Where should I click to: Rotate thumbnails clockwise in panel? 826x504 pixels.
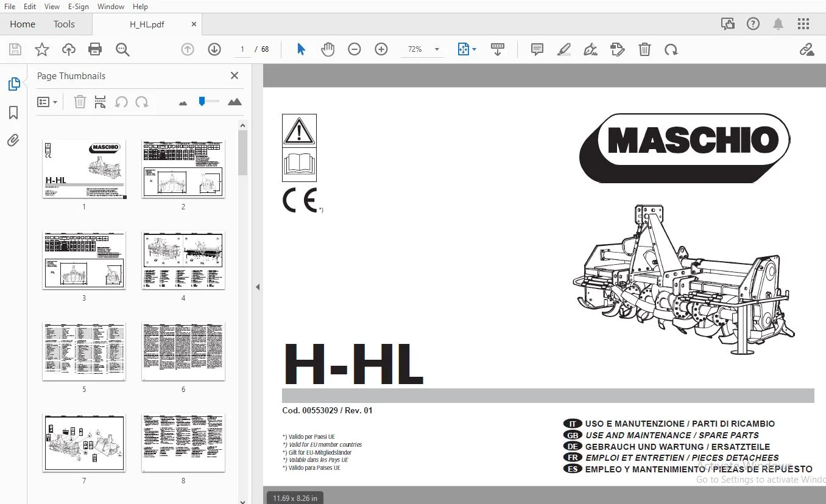[142, 102]
